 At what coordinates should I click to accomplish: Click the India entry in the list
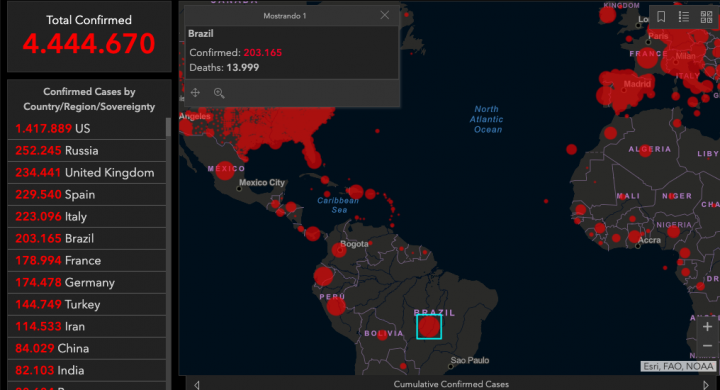click(87, 370)
